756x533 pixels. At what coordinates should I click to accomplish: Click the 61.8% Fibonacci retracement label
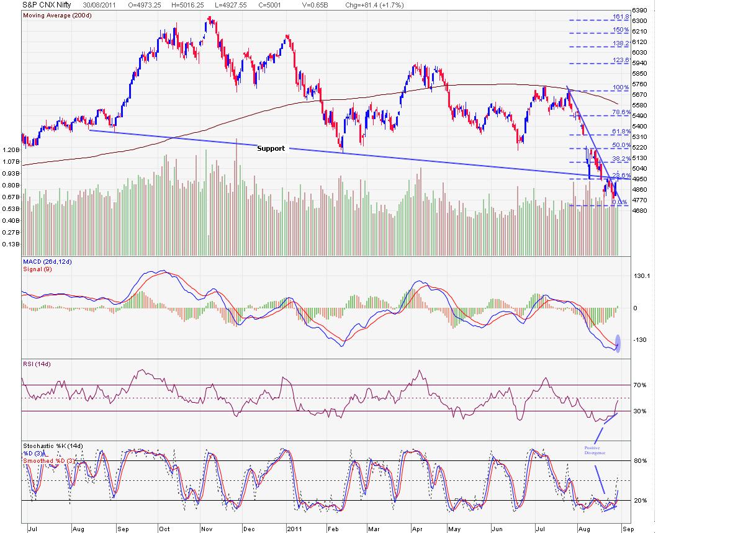(x=621, y=132)
